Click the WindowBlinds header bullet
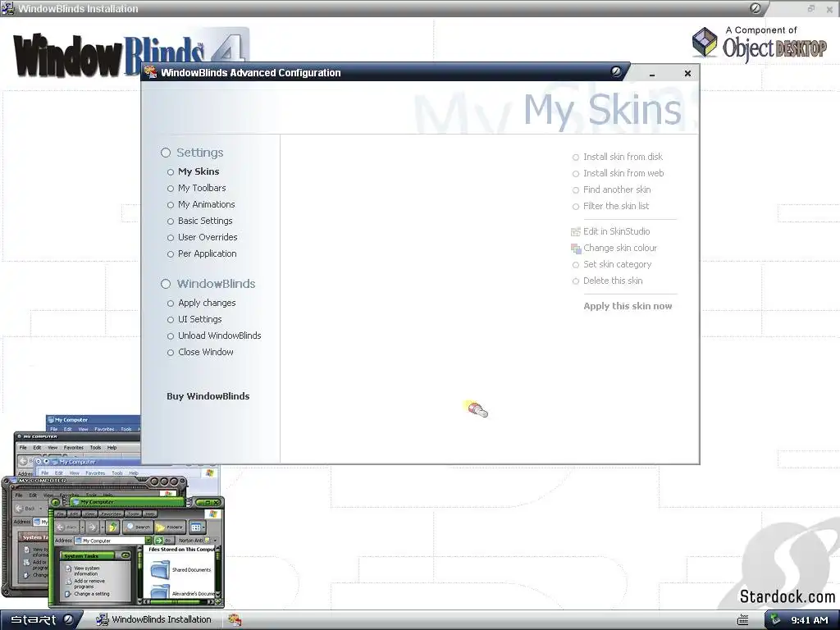This screenshot has width=840, height=630. click(x=166, y=284)
